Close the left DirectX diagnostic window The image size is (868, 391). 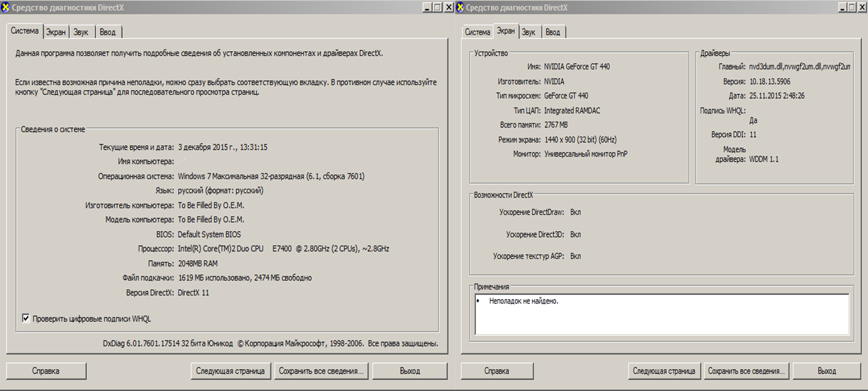coord(449,7)
